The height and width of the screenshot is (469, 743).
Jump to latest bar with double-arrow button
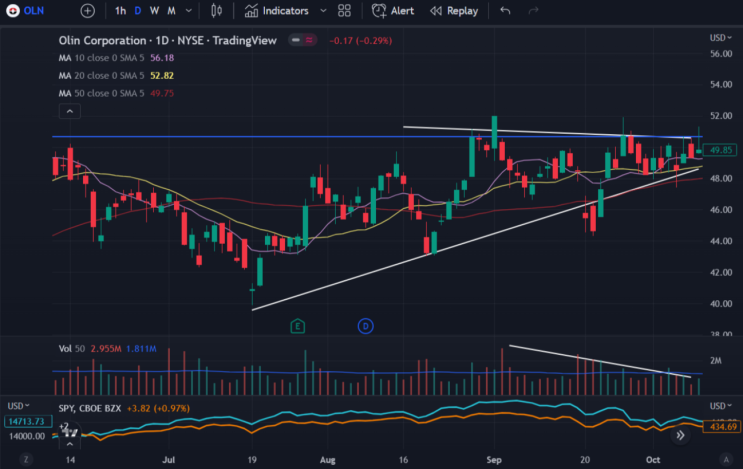click(680, 435)
